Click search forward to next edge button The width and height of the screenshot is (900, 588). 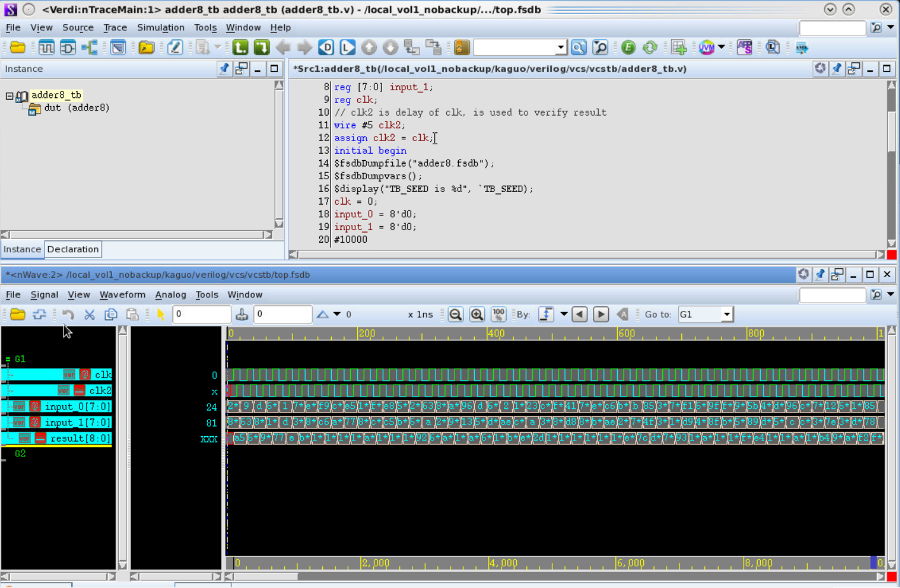(601, 315)
